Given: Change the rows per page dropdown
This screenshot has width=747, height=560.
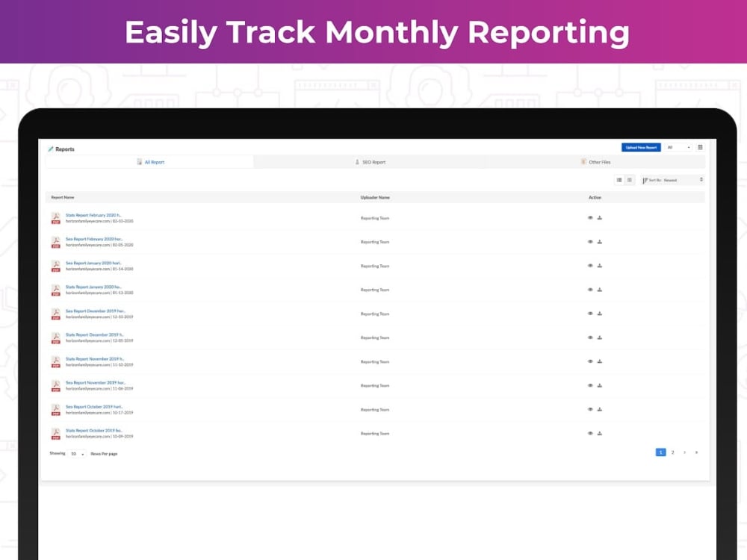Looking at the screenshot, I should [x=77, y=454].
